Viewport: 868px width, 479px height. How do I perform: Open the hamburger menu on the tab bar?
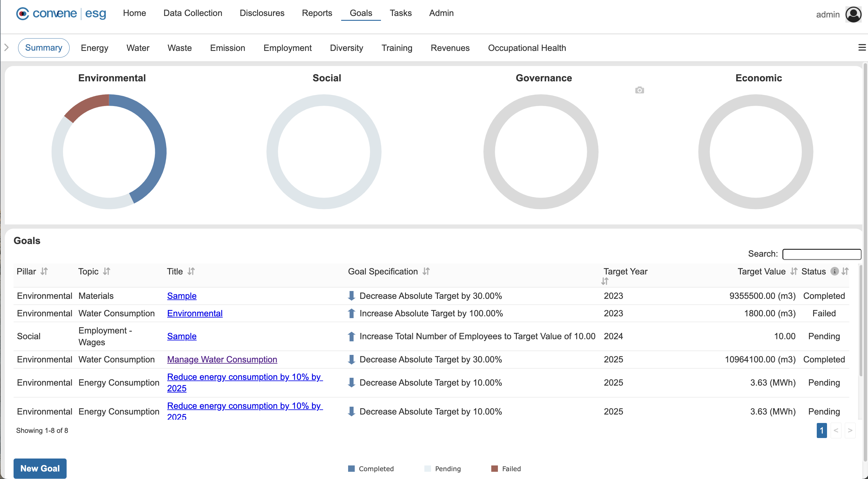point(862,48)
